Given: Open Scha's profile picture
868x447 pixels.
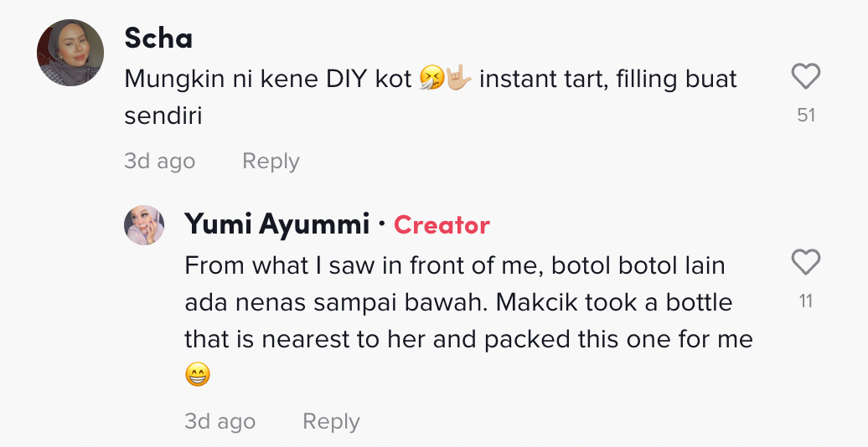Looking at the screenshot, I should click(70, 53).
